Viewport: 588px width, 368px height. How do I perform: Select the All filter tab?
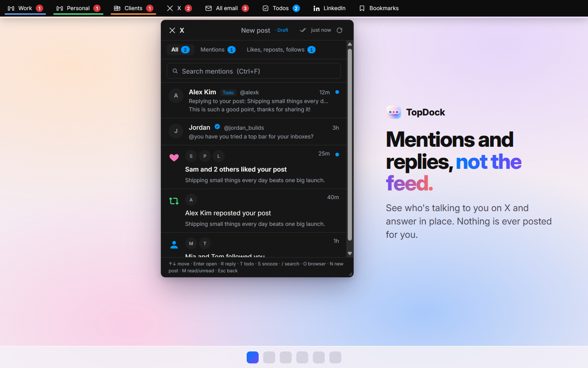click(x=181, y=50)
